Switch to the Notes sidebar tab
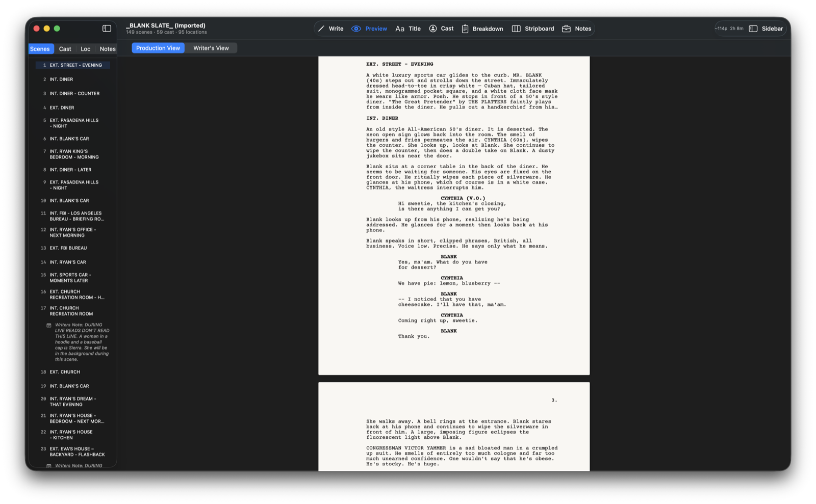This screenshot has width=816, height=504. (x=107, y=49)
